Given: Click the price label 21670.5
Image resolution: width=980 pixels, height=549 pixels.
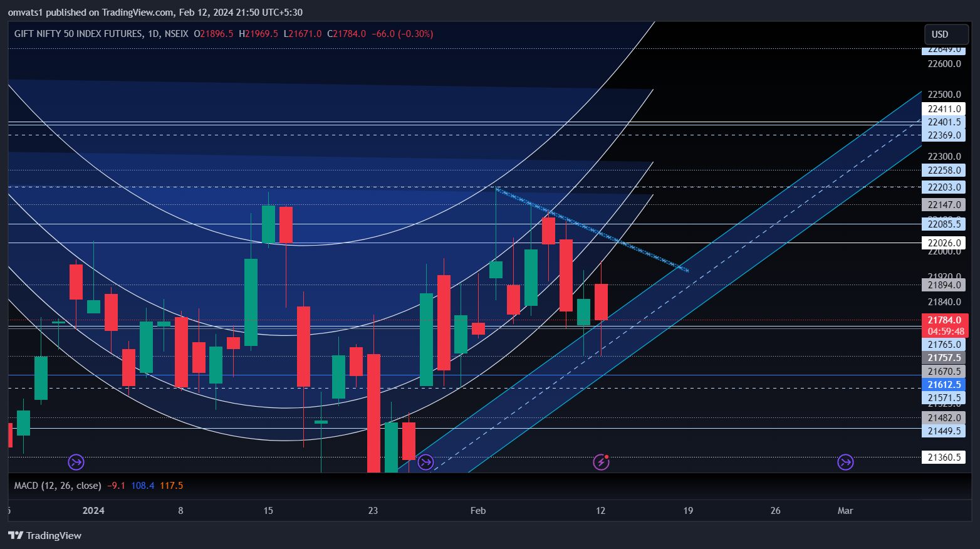Looking at the screenshot, I should coord(944,372).
